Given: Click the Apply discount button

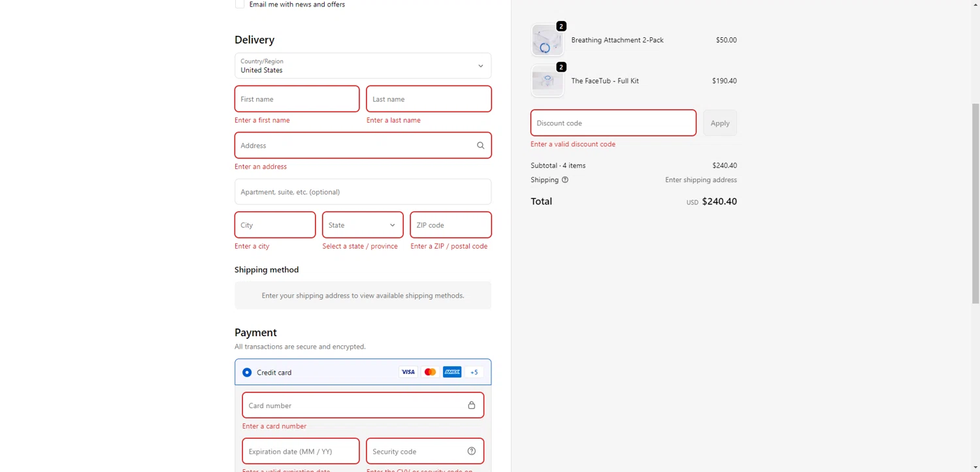Looking at the screenshot, I should (720, 123).
